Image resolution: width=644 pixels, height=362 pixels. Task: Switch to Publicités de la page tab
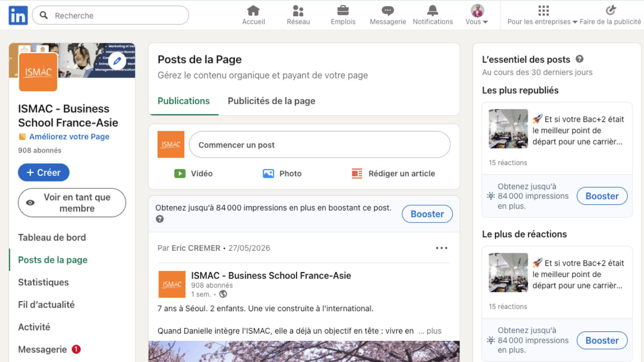271,101
